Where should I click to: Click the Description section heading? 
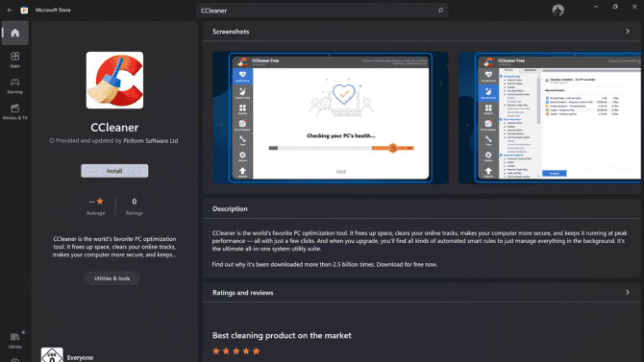pyautogui.click(x=230, y=209)
